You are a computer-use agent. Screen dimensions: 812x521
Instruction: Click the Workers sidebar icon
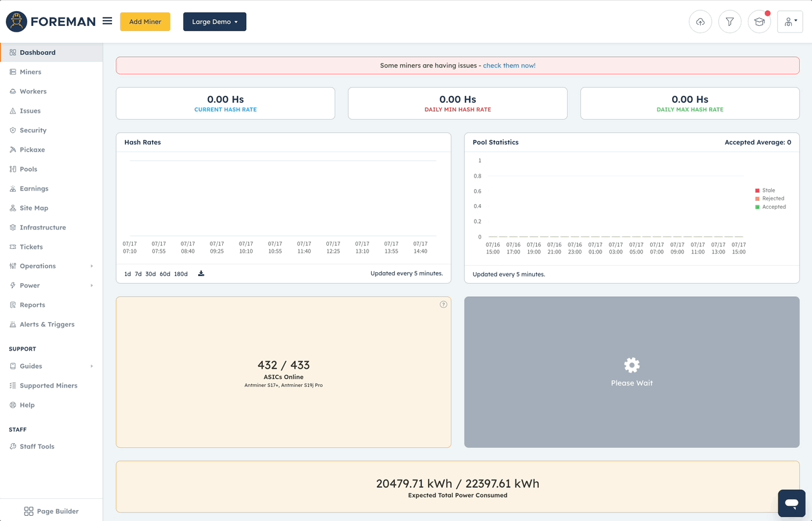pyautogui.click(x=13, y=91)
